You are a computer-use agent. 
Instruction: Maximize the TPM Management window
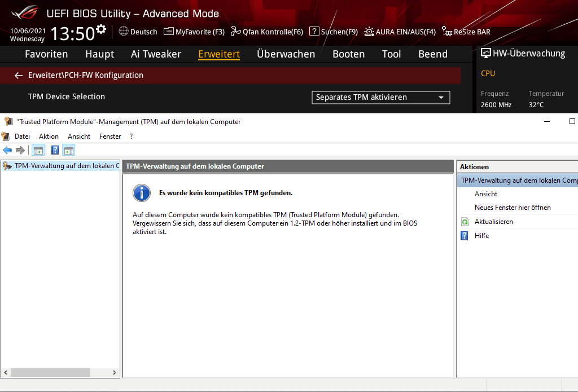pos(572,121)
